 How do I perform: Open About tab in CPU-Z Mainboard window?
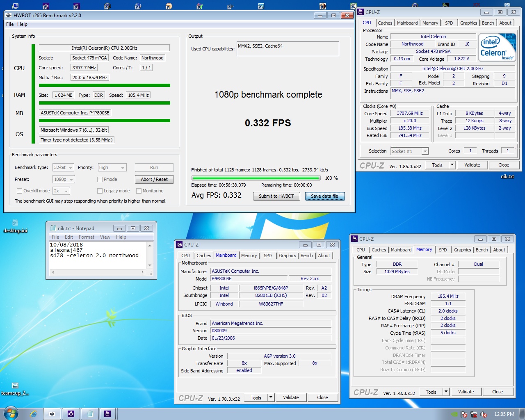[324, 256]
